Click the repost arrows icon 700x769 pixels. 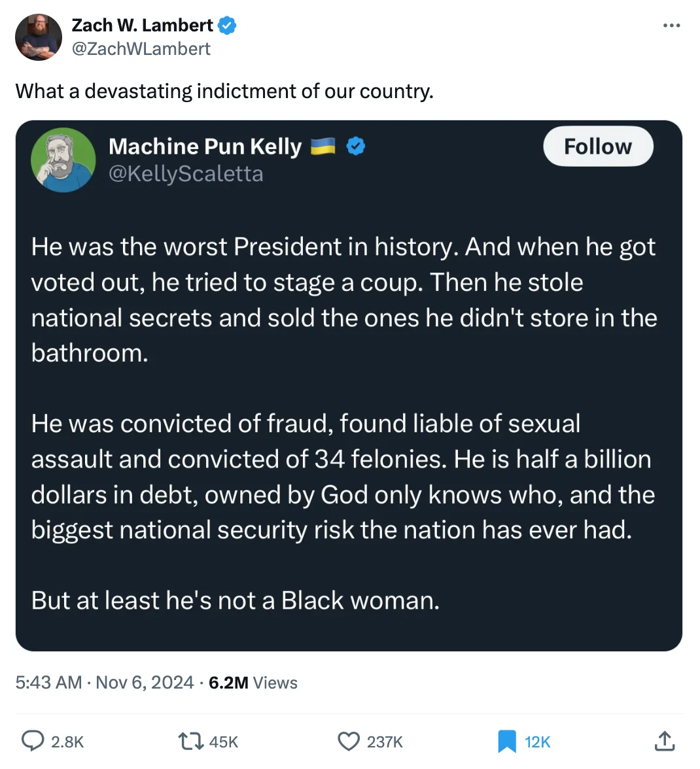[x=190, y=741]
